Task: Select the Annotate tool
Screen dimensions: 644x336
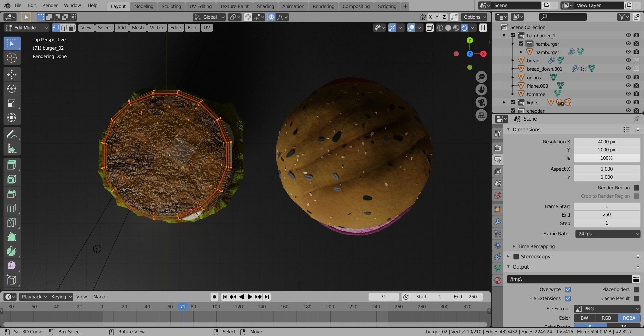Action: (x=12, y=134)
